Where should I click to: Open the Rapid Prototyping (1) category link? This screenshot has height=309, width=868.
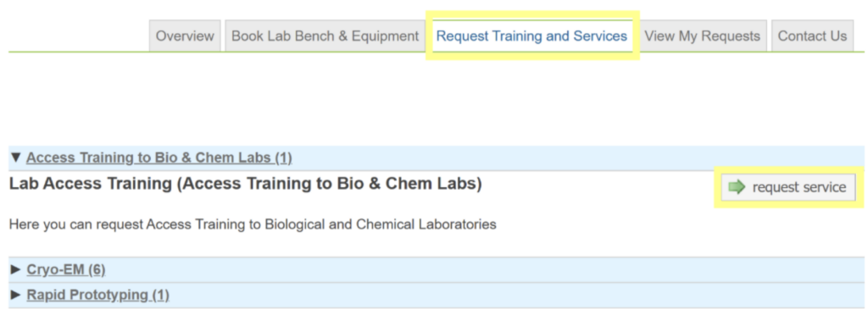(x=98, y=295)
